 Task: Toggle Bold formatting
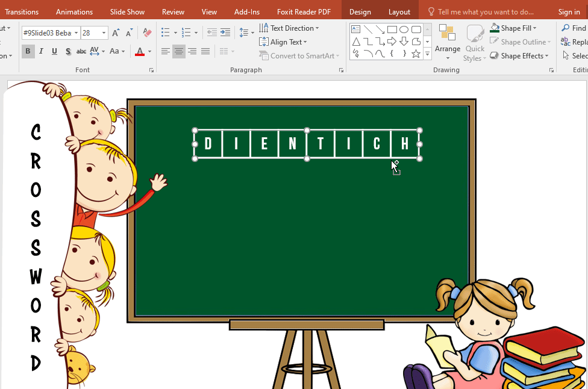[28, 51]
